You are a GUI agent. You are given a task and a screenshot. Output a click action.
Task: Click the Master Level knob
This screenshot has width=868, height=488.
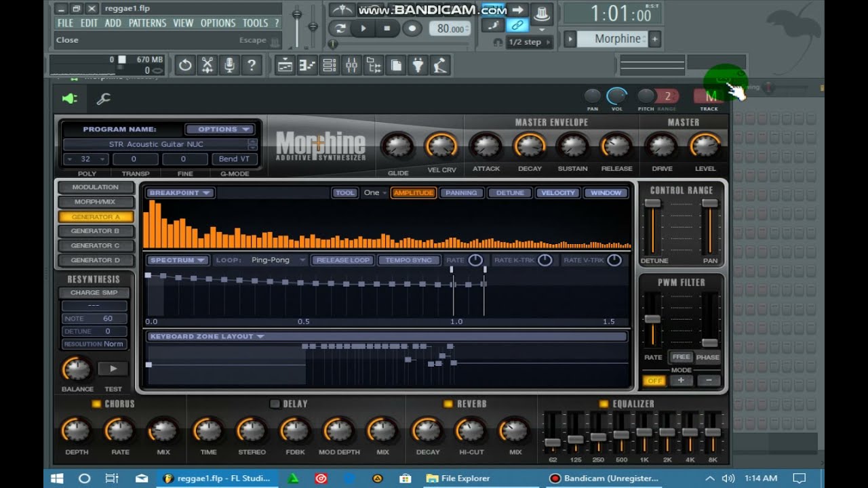click(705, 146)
